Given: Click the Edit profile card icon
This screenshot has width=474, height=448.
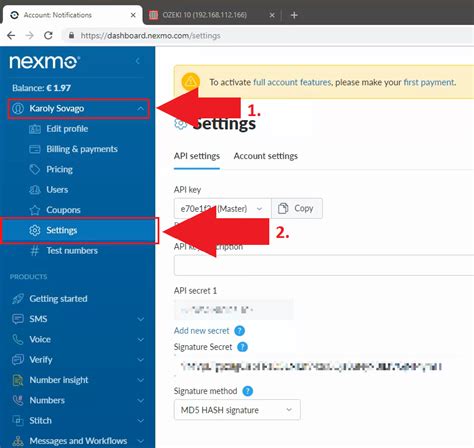Looking at the screenshot, I should (35, 129).
